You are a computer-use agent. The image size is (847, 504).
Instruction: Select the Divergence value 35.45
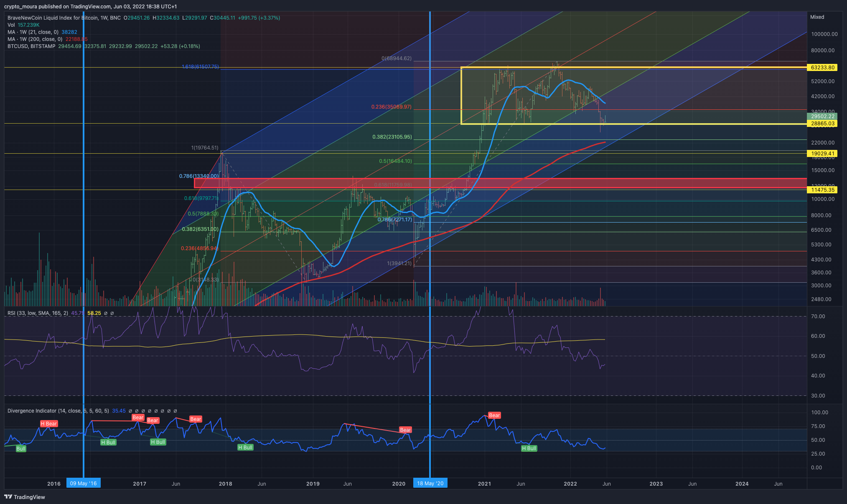click(x=119, y=411)
